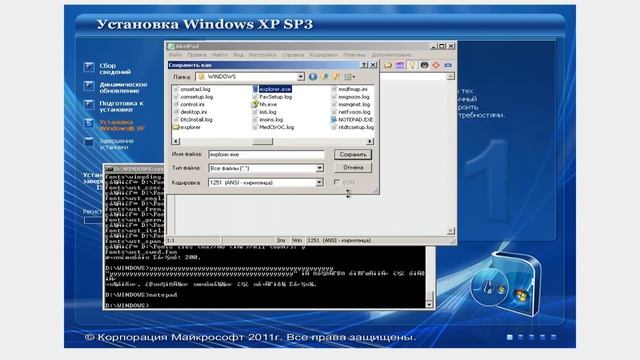Click the file list horizontal scrollbar thumb
This screenshot has width=640, height=360.
[262, 141]
